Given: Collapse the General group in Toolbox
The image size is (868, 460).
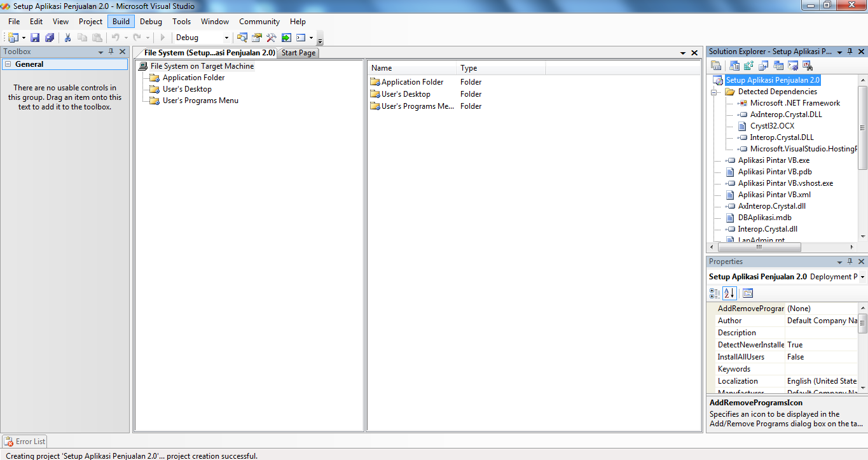Looking at the screenshot, I should coord(8,64).
